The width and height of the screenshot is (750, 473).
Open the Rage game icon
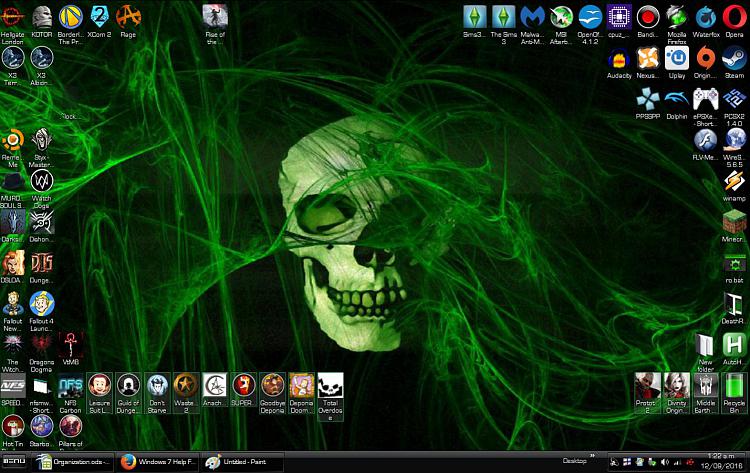click(128, 21)
